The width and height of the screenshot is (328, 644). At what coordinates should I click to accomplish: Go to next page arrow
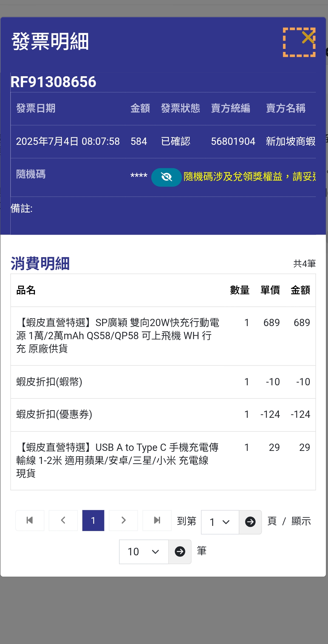123,520
